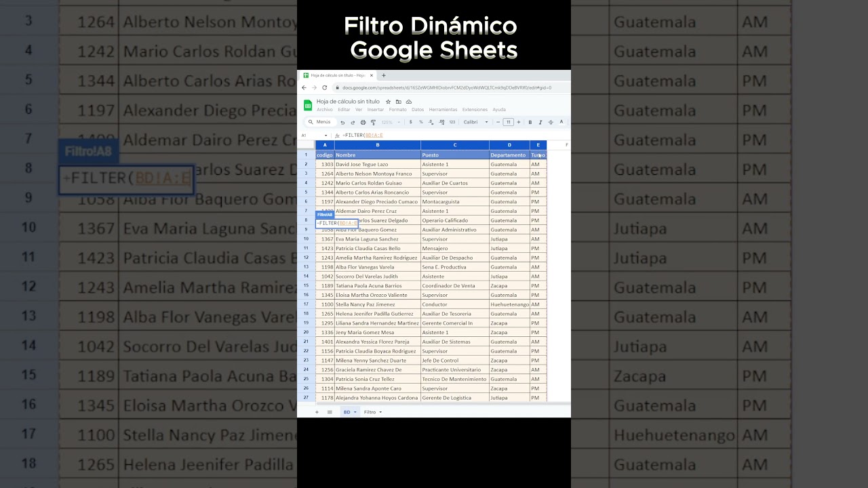Select column E header

(538, 145)
